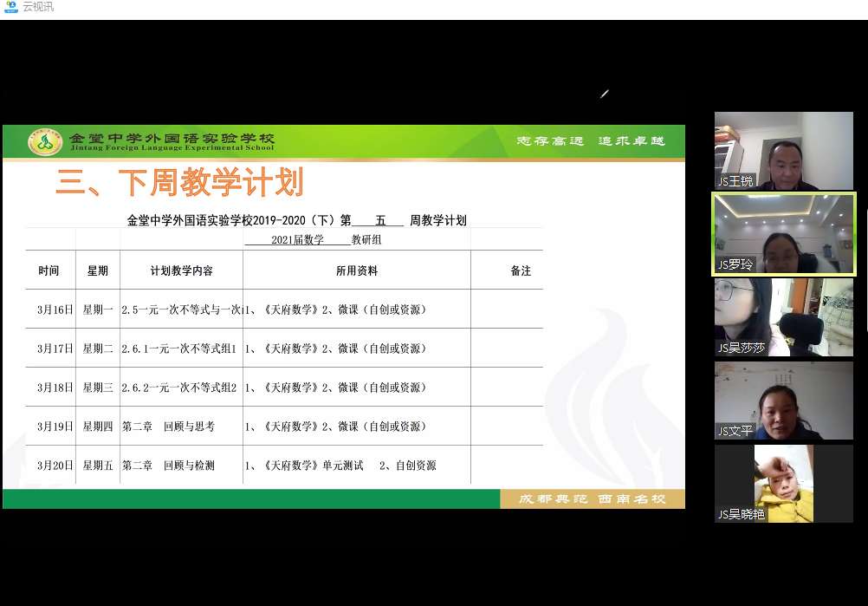
Task: Click the 志存高远 追求卓越 motto text
Action: point(591,140)
